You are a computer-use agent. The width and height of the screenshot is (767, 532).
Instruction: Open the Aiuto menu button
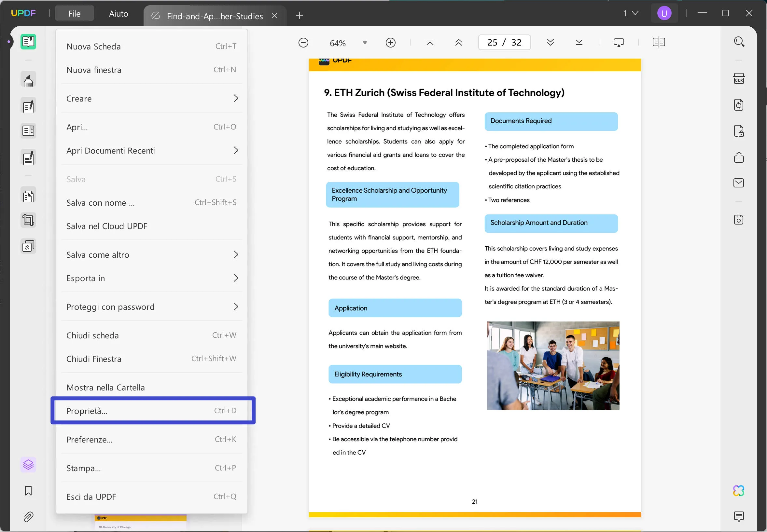(x=119, y=14)
